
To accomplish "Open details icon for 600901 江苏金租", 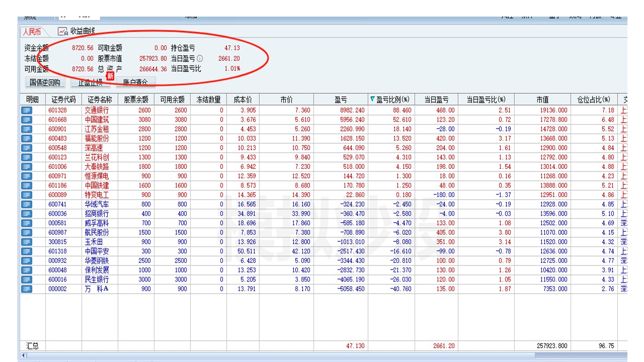I will click(x=26, y=129).
